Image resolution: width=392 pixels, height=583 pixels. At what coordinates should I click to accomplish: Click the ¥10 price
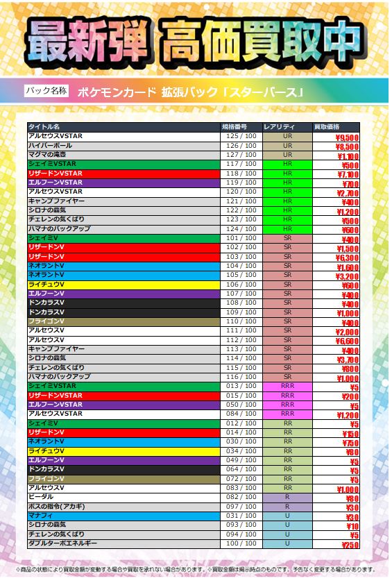point(353,526)
